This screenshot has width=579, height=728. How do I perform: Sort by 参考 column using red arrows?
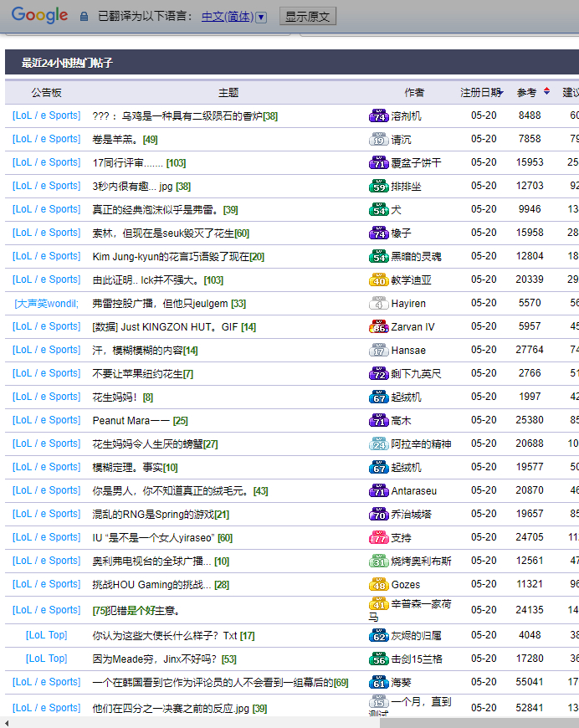(547, 91)
